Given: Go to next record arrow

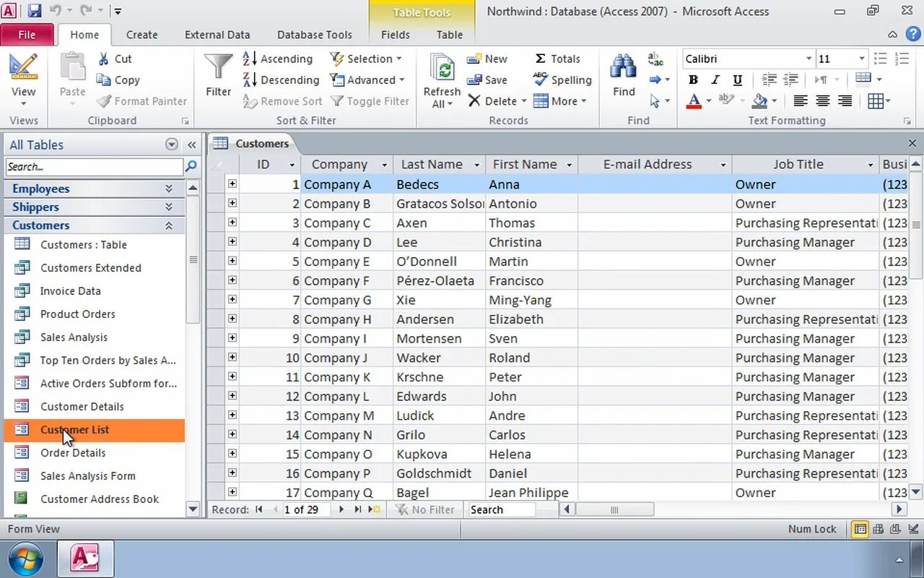Looking at the screenshot, I should coord(341,509).
